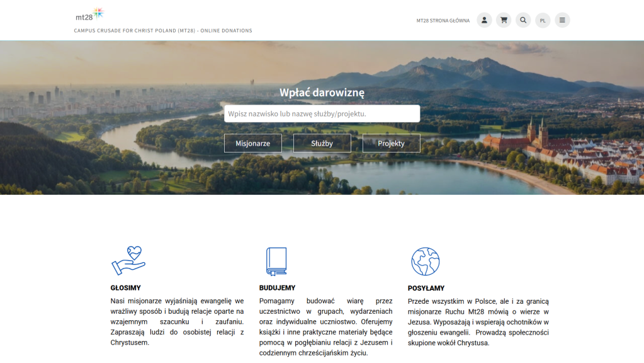Expand the hamburger menu
Screen dimensions: 644x363
(x=562, y=20)
